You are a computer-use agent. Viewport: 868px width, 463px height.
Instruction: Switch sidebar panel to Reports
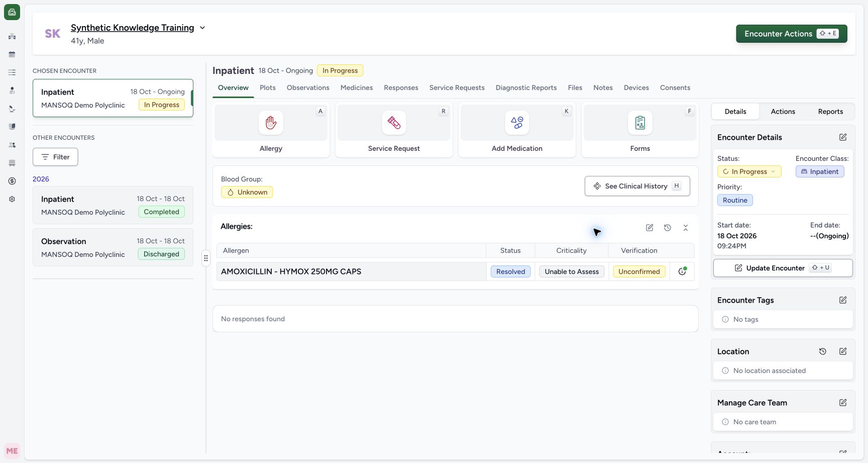(830, 112)
